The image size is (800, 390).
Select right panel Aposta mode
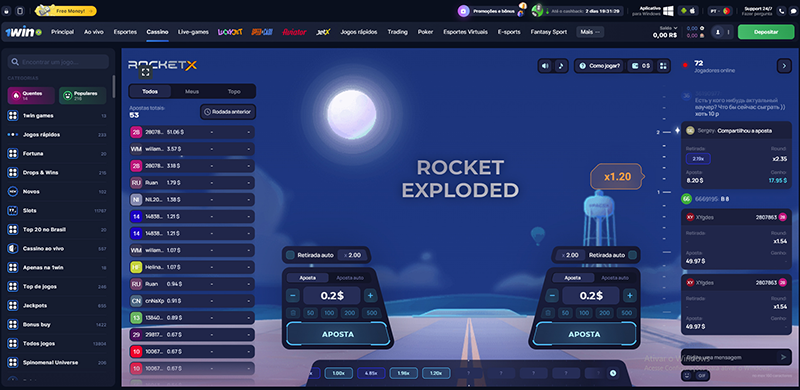pyautogui.click(x=572, y=278)
